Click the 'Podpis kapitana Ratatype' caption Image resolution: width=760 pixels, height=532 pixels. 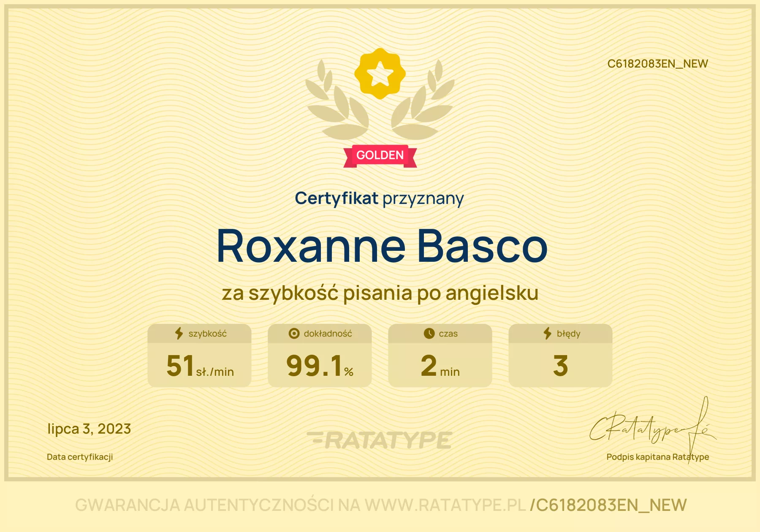click(657, 457)
